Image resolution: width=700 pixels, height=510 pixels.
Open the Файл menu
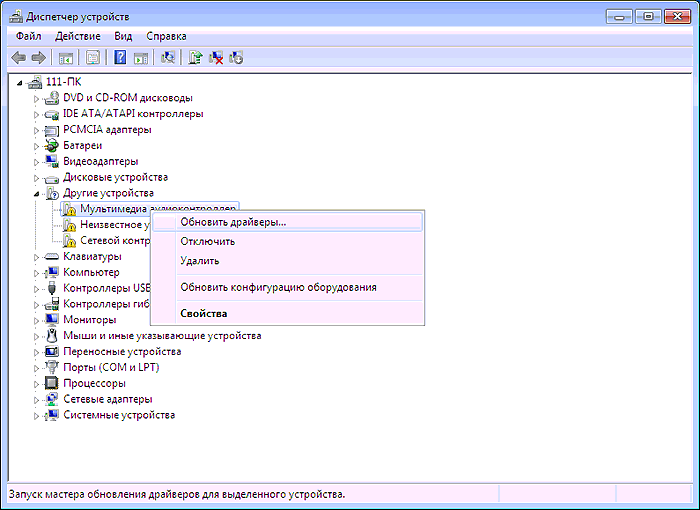28,36
